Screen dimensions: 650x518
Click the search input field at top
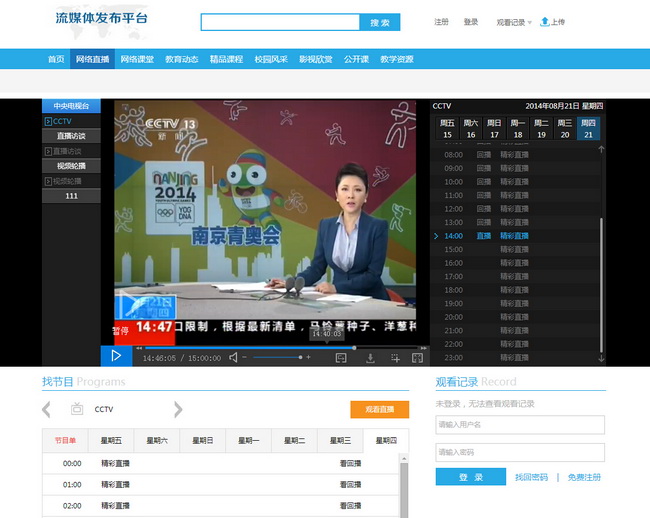280,22
